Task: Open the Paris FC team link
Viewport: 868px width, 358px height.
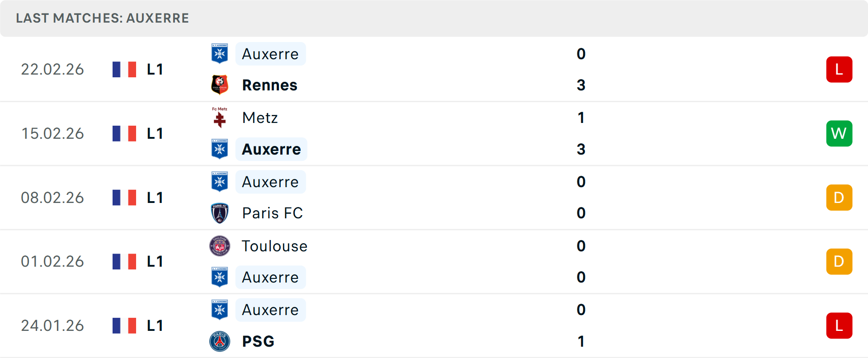Action: tap(272, 213)
